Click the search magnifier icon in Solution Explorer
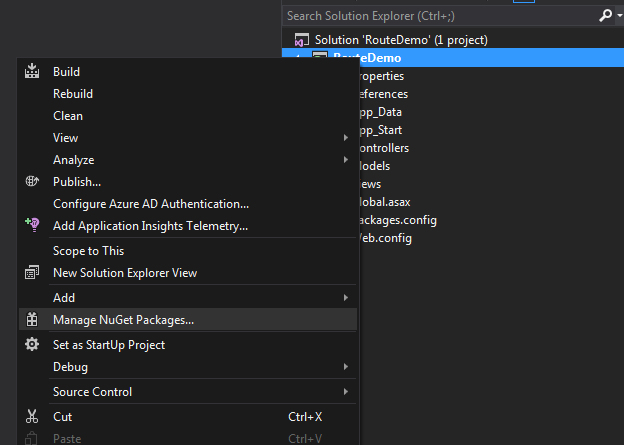The height and width of the screenshot is (445, 624). tap(604, 16)
